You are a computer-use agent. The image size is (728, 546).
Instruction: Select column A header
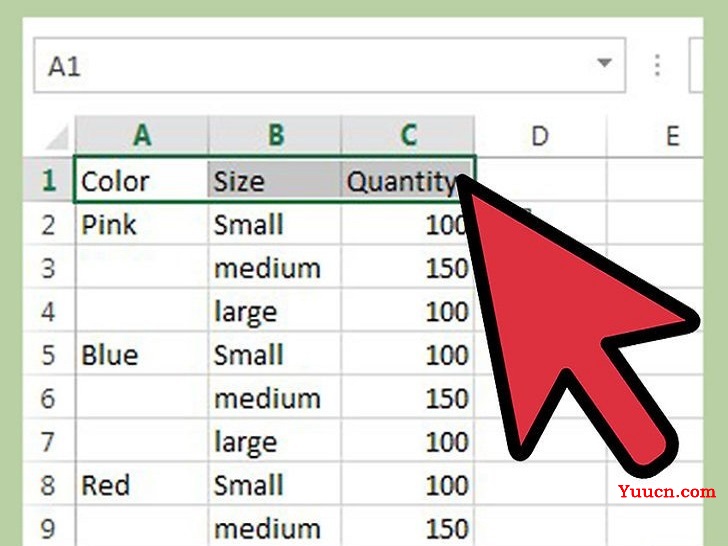(142, 136)
